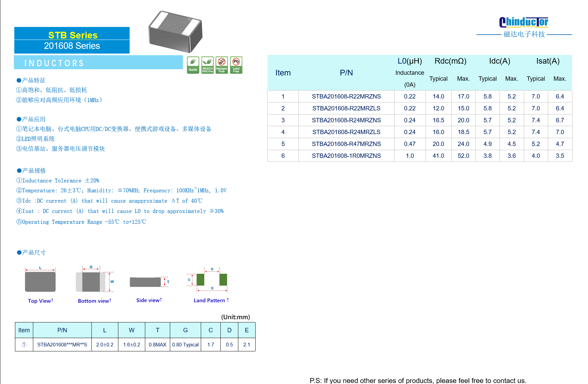Click the 高饱和、低阻抗、低损耗 feature line
The height and width of the screenshot is (384, 588).
point(52,90)
